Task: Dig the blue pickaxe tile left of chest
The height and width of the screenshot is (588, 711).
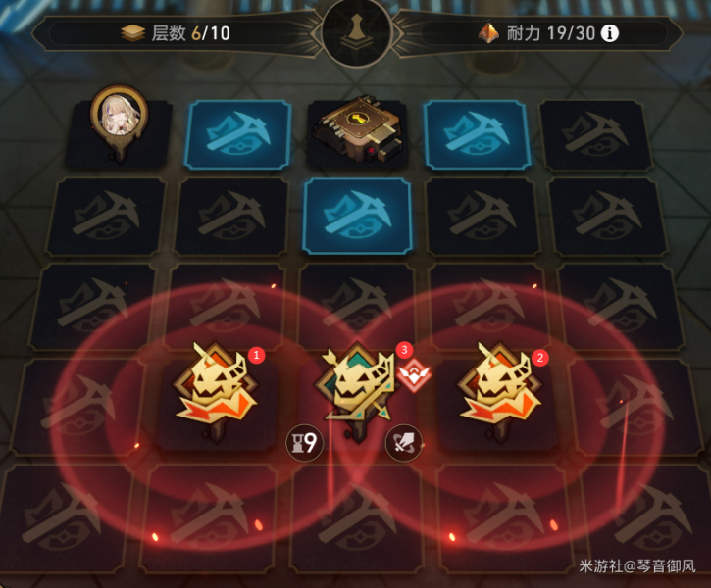Action: [238, 134]
